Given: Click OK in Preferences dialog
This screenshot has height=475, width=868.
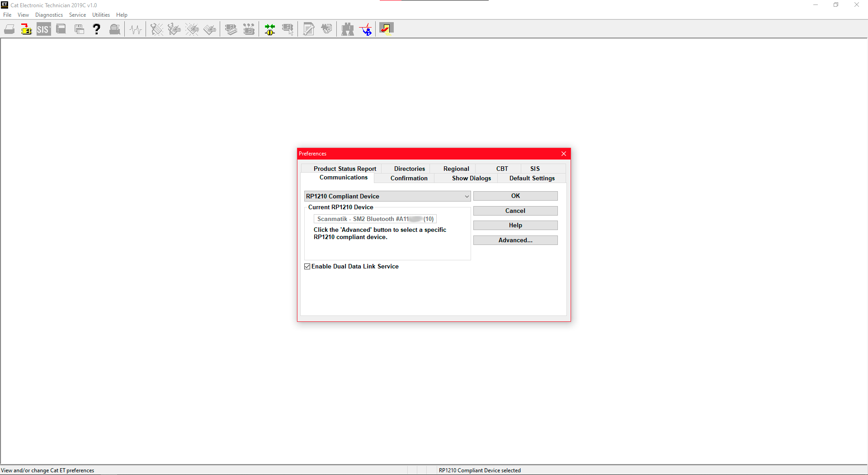Looking at the screenshot, I should [x=515, y=196].
